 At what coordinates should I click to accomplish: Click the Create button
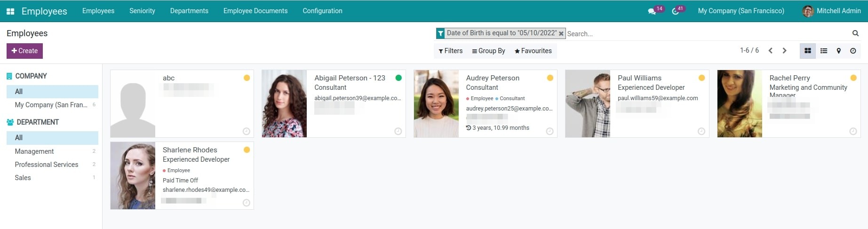(x=24, y=51)
